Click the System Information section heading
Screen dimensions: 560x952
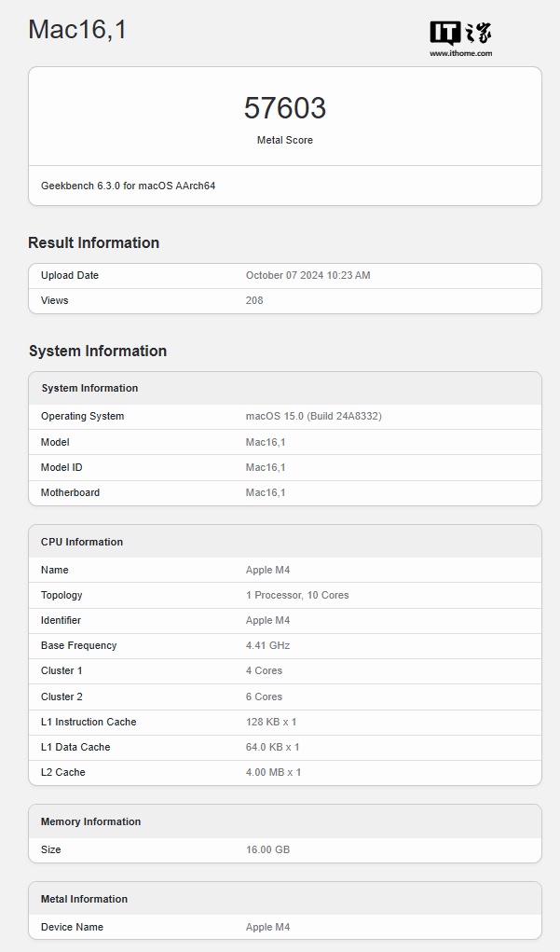[x=98, y=351]
